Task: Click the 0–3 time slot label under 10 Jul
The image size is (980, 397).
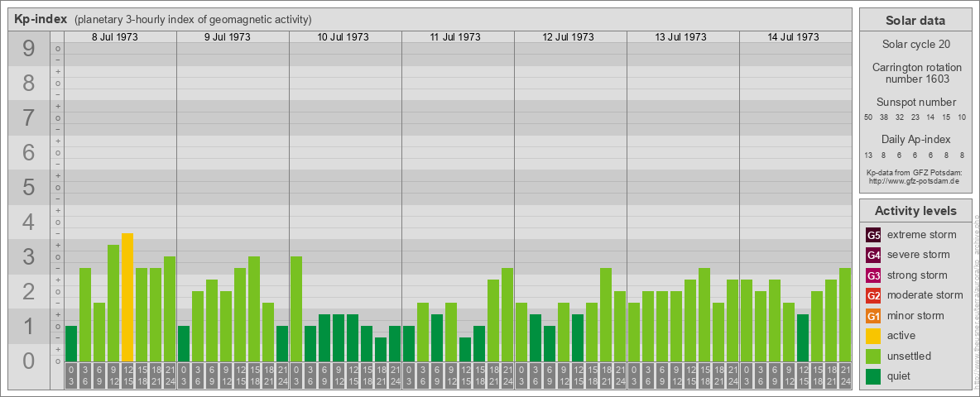Action: click(296, 376)
